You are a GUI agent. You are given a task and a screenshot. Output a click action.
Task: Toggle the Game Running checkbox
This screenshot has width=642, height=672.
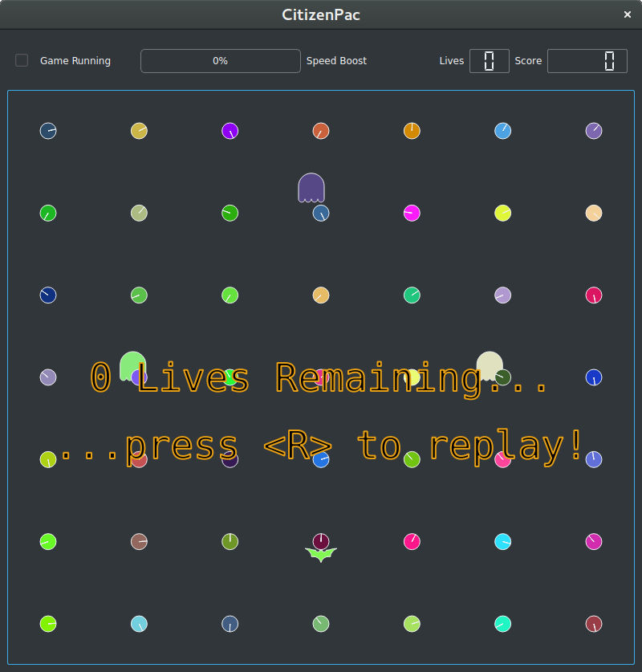[x=22, y=60]
